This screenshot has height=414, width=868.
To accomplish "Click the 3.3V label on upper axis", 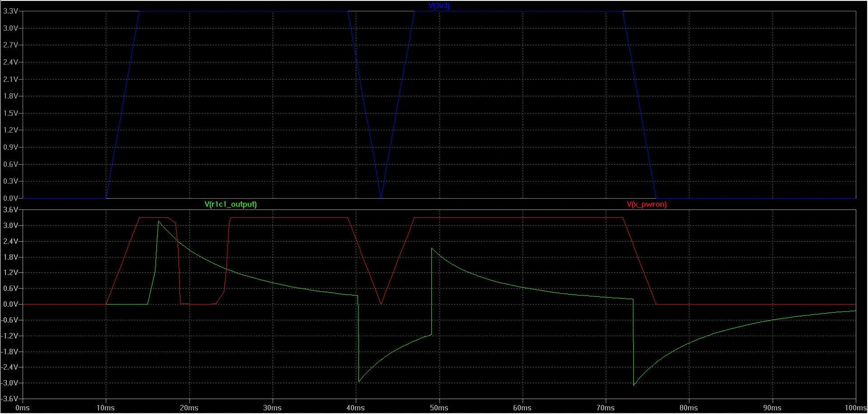I will pos(10,11).
